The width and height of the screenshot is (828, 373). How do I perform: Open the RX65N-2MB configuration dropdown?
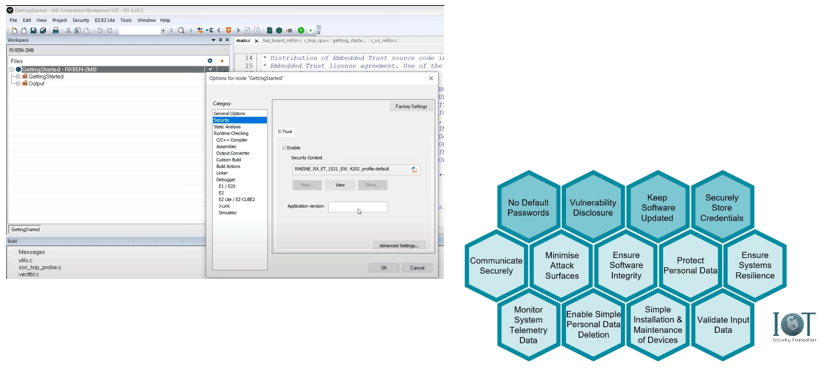coord(118,50)
